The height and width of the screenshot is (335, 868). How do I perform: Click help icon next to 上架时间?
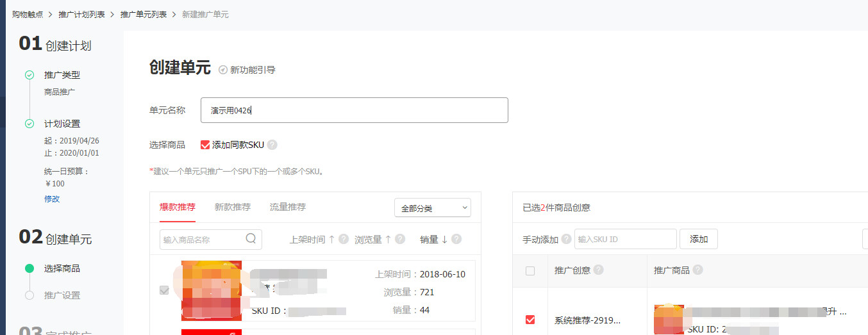[344, 239]
